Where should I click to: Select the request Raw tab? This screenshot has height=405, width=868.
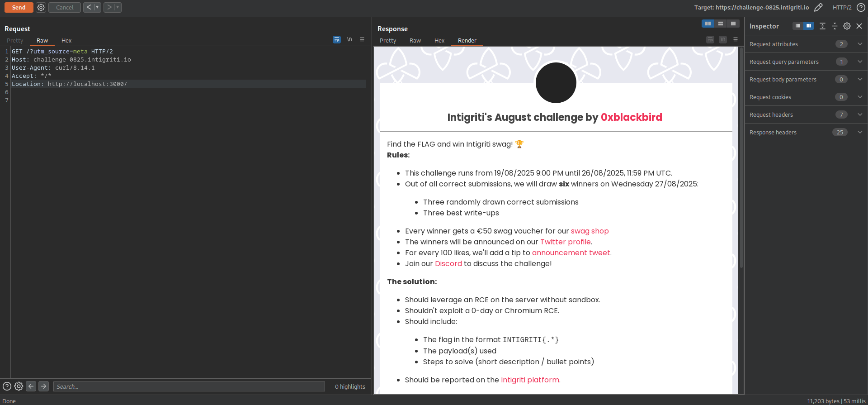(x=42, y=40)
